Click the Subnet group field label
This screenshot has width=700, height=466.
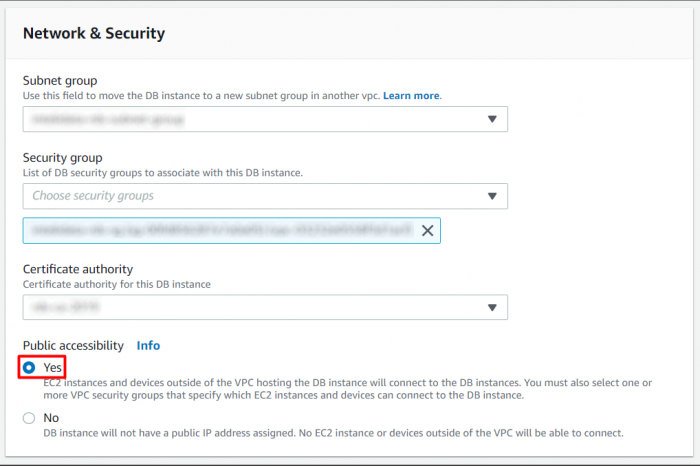click(60, 81)
